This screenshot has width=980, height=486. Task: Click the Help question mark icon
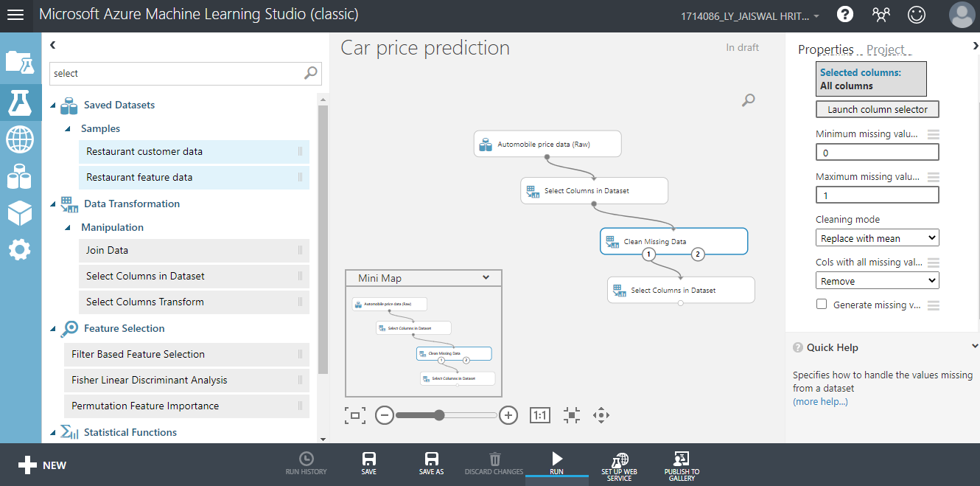point(845,14)
